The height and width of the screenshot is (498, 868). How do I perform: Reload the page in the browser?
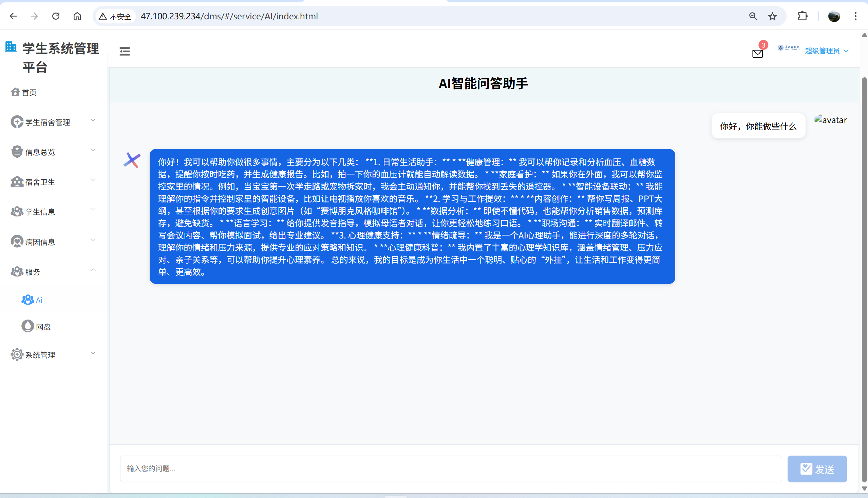point(56,16)
